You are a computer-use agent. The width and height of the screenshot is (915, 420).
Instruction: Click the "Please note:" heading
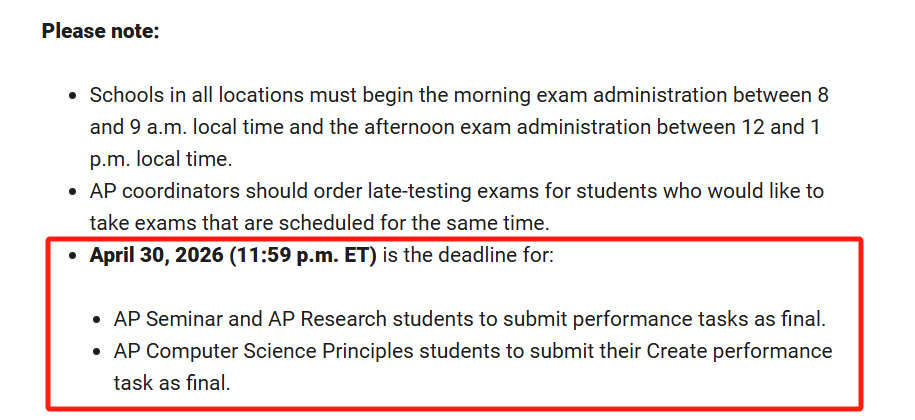100,31
